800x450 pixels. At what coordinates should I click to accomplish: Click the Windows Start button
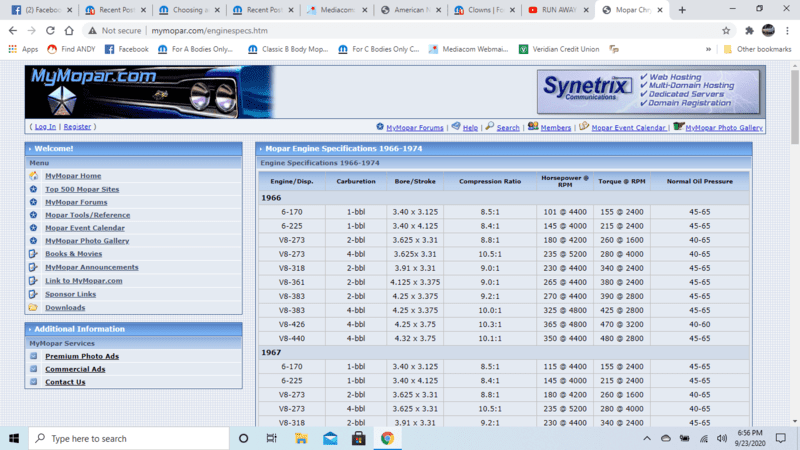pyautogui.click(x=14, y=438)
